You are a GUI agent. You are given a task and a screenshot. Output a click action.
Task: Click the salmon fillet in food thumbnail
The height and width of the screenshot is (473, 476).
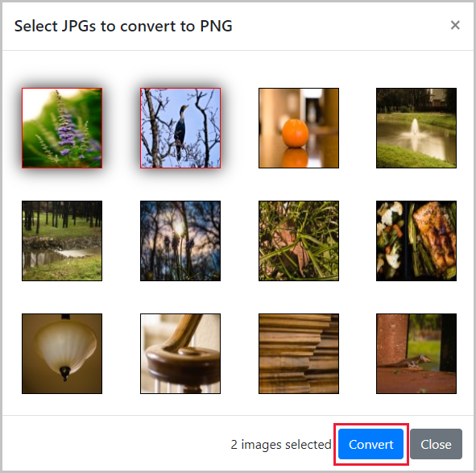click(x=434, y=236)
